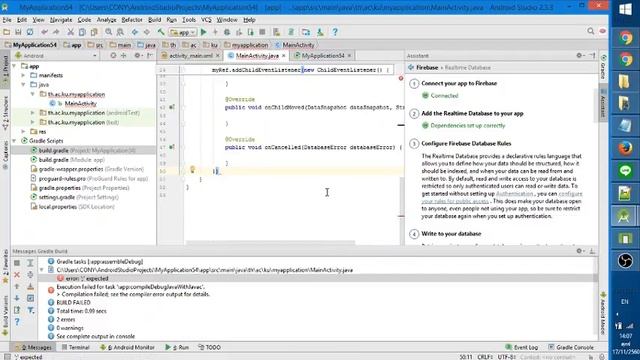Click the Find magnifier icon in toolbar
Viewport: 640px width, 360px height.
pos(109,32)
